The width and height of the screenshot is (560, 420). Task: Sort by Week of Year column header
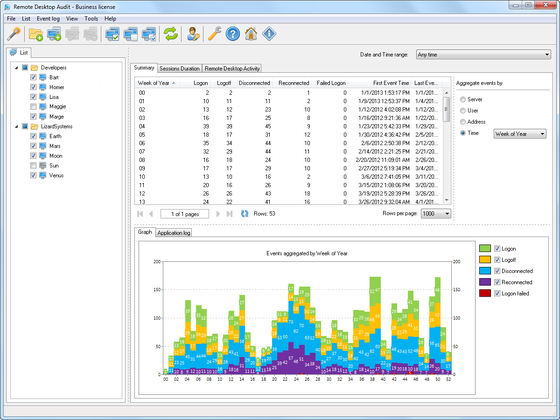(156, 83)
